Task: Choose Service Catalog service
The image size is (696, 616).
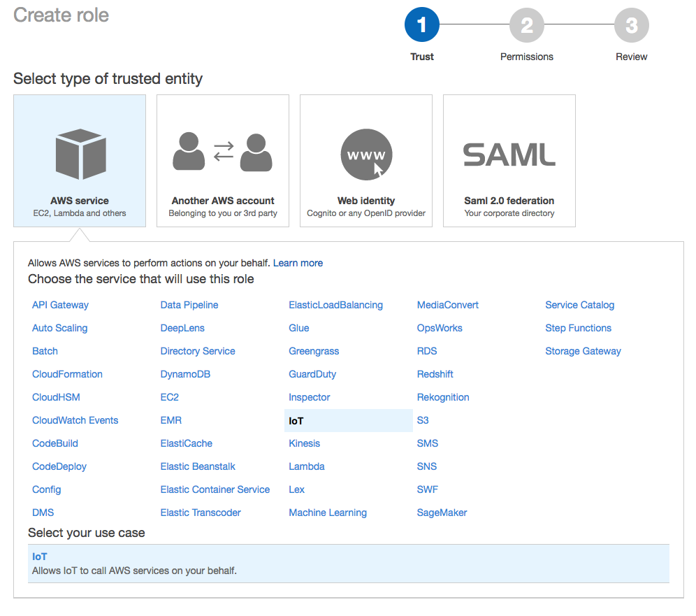Action: (x=580, y=305)
